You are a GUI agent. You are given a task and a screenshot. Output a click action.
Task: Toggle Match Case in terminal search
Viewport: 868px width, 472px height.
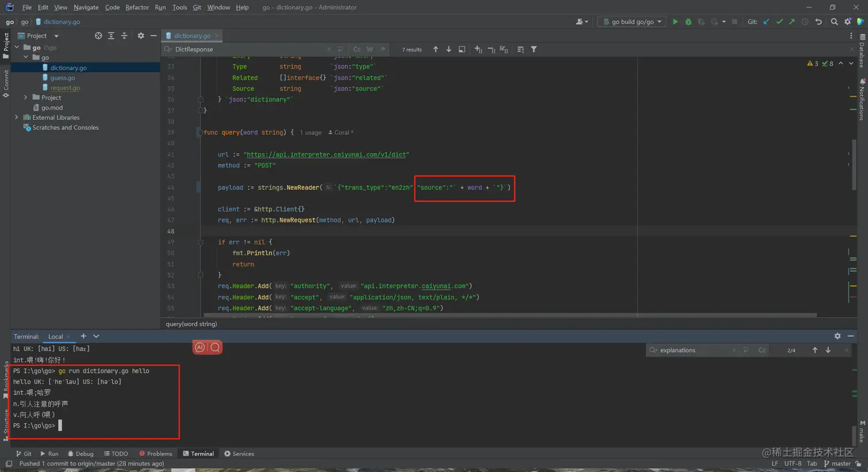click(x=762, y=350)
